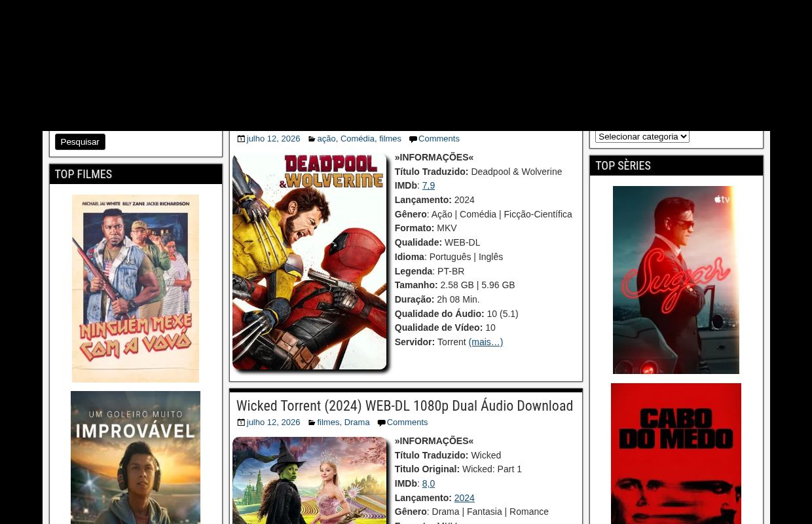Open the filmes category link on Wicked post
The height and width of the screenshot is (524, 812).
tap(328, 422)
